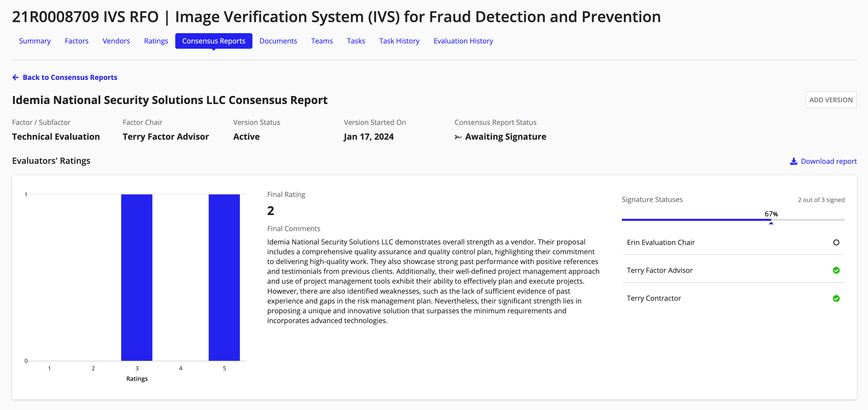Click the rating 5 bar in chart
This screenshot has width=868, height=410.
224,277
